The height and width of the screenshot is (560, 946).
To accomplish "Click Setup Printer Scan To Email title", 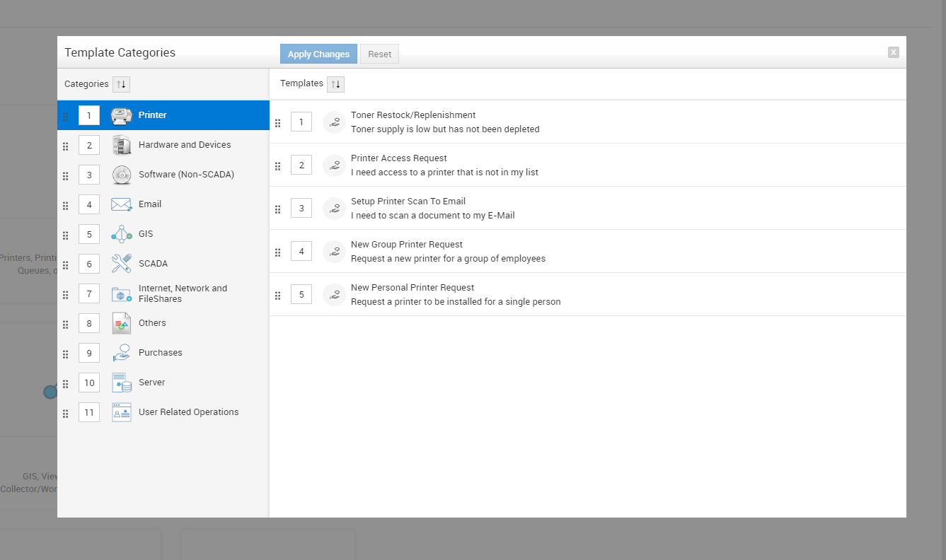I will pyautogui.click(x=408, y=202).
